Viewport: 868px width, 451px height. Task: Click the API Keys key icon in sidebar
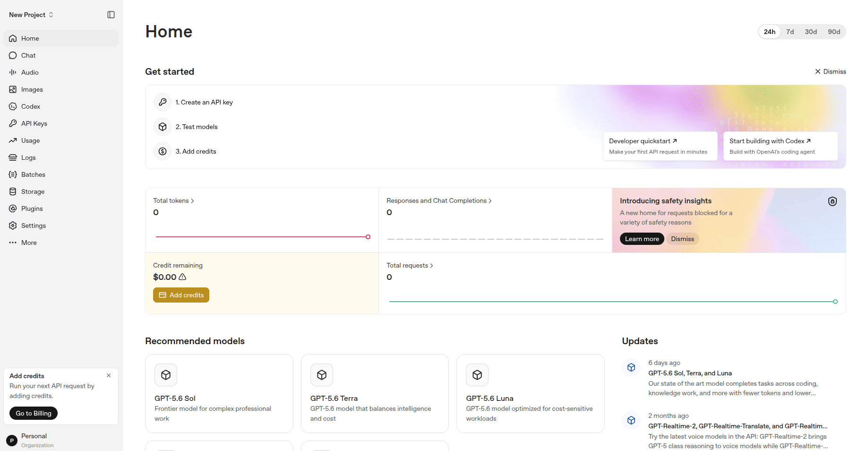tap(13, 123)
